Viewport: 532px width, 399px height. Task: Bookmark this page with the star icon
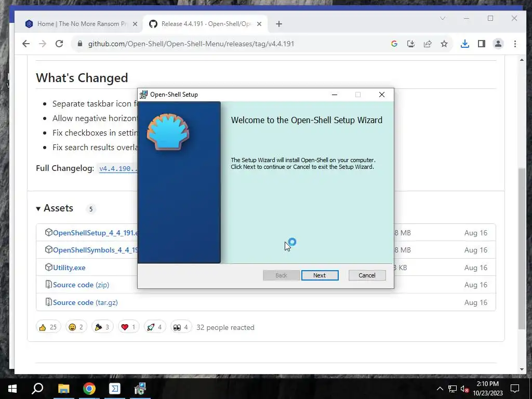(x=444, y=44)
